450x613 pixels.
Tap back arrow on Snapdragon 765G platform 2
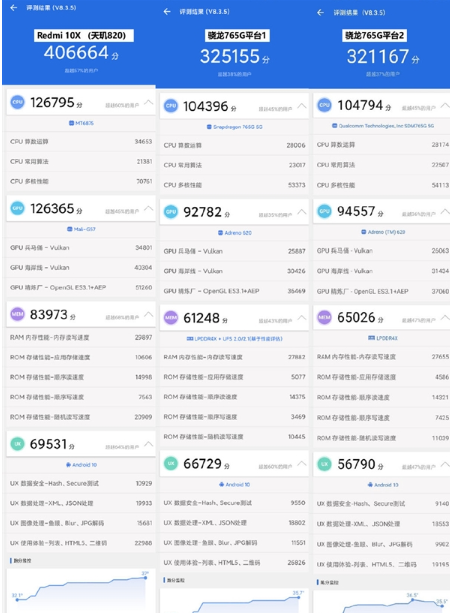tap(321, 13)
